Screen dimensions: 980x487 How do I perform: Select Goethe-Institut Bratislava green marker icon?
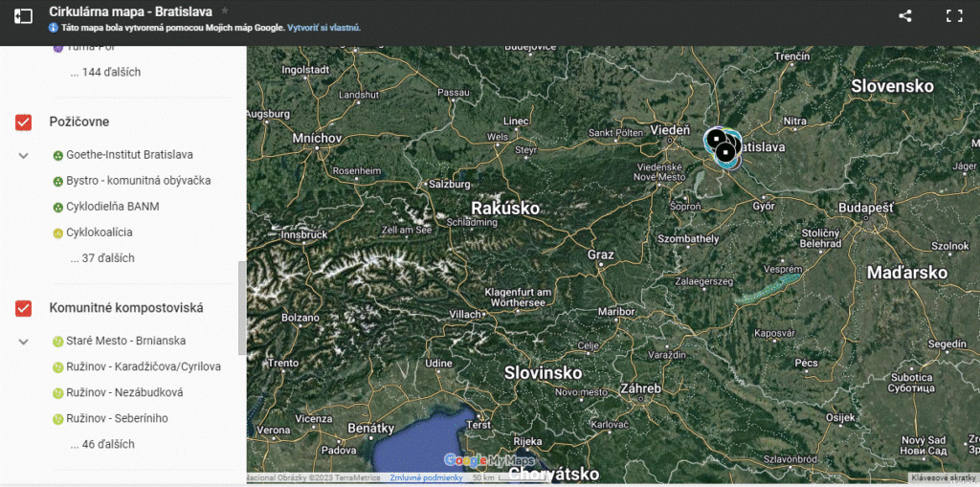click(x=57, y=155)
